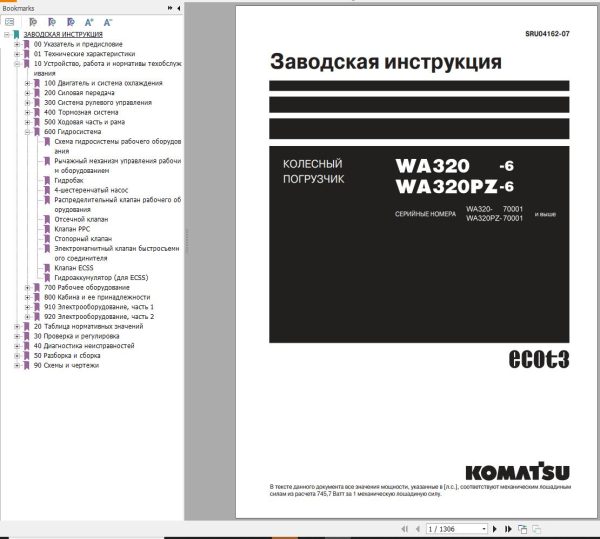Click the document code SRU04162-07

click(547, 34)
